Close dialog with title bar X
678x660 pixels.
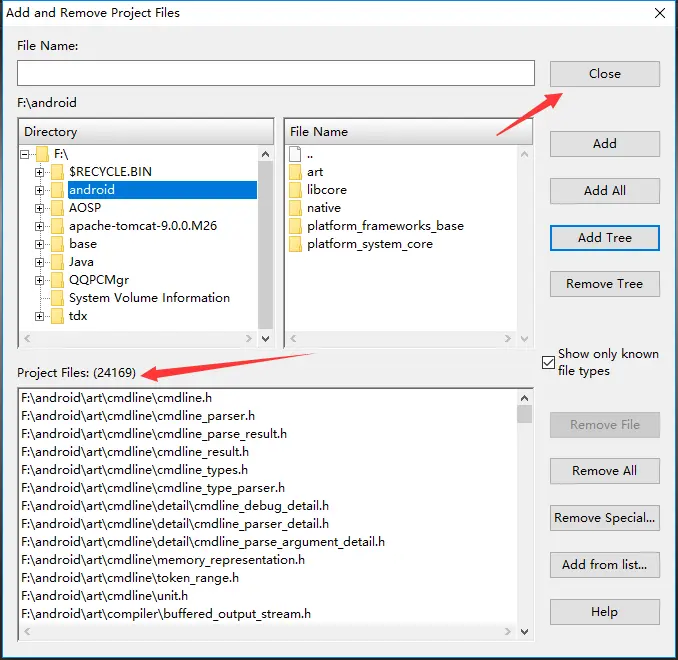[660, 13]
